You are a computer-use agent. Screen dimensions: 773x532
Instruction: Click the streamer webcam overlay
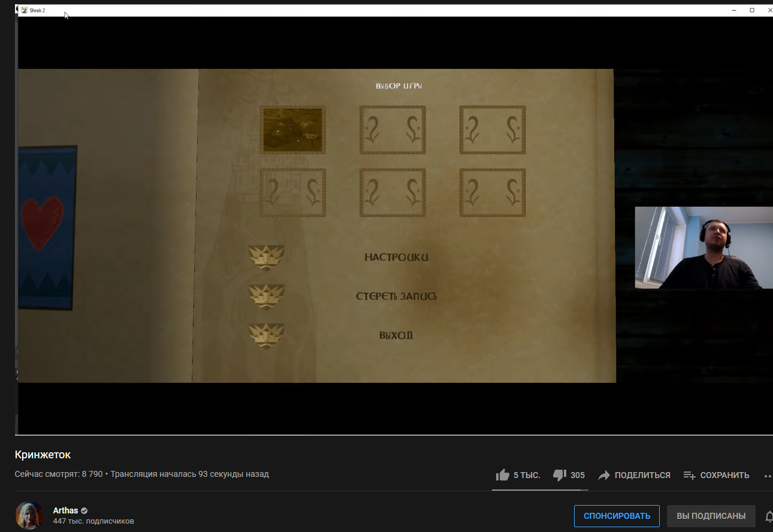pyautogui.click(x=703, y=247)
